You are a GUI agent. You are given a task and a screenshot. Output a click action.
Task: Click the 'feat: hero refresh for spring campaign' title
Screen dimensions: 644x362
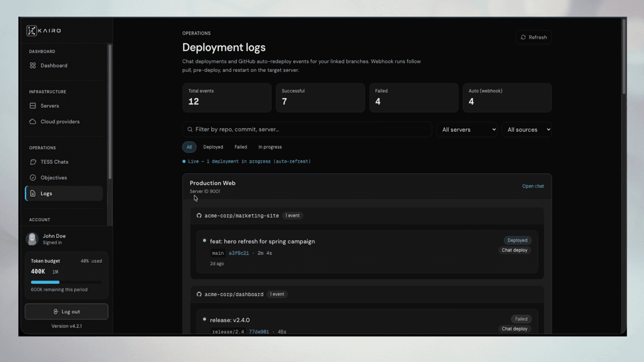coord(262,241)
